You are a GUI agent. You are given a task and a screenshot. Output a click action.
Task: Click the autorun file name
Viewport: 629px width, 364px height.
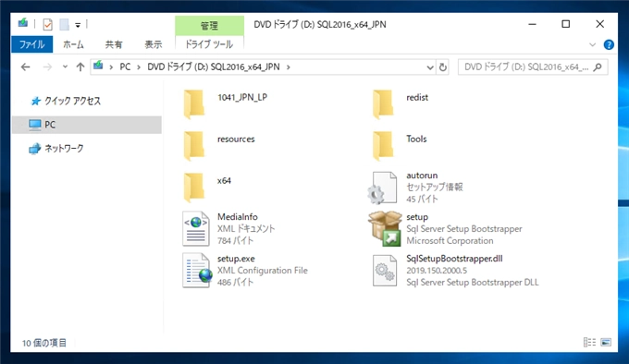click(x=422, y=176)
